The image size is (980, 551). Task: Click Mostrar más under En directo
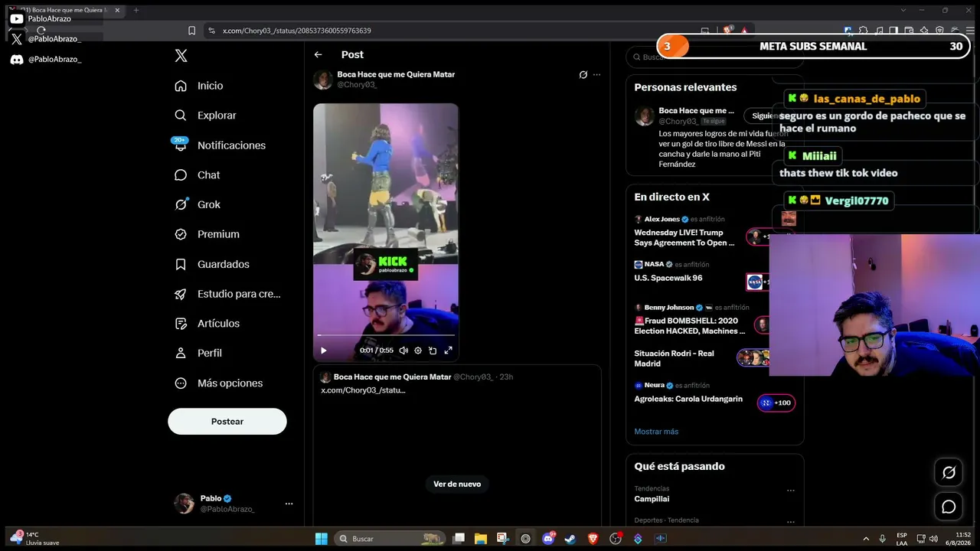click(656, 432)
